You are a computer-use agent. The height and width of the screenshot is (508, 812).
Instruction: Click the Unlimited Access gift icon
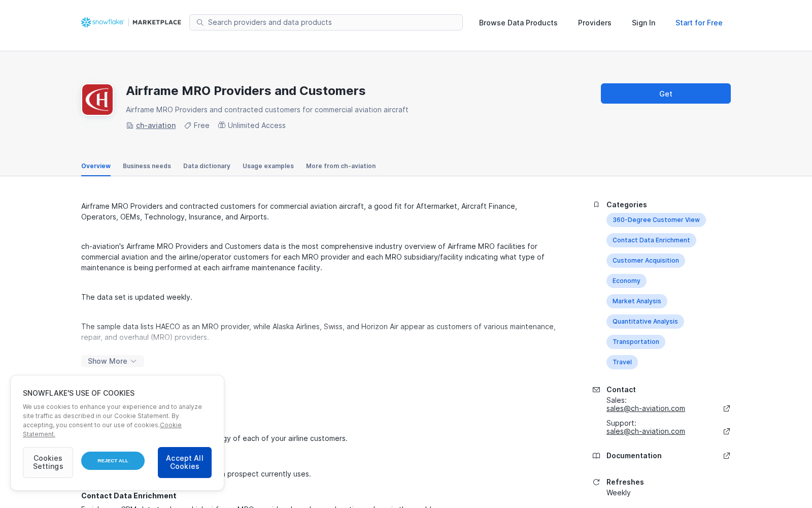[222, 125]
